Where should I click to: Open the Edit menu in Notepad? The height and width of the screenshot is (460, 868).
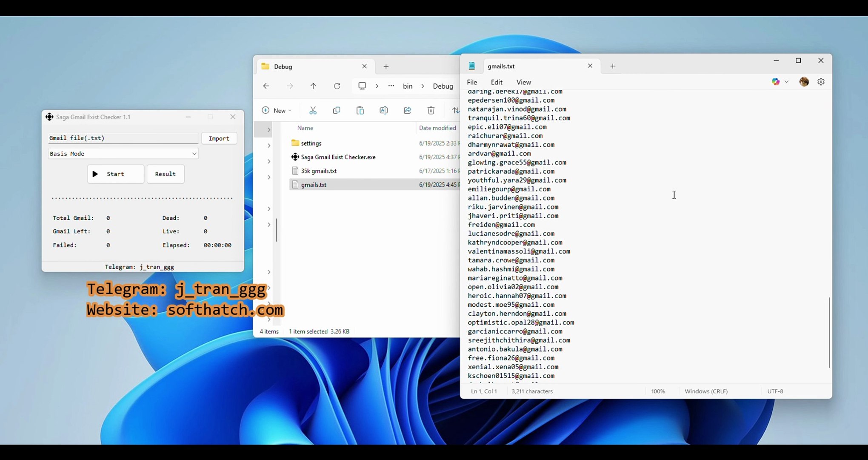click(496, 82)
